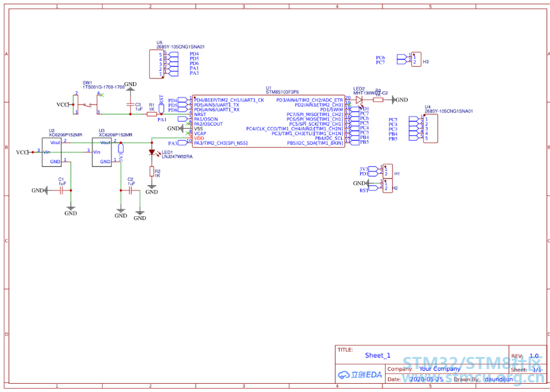Click the EDA cloud logo in title block
The width and height of the screenshot is (550, 392).
360,375
